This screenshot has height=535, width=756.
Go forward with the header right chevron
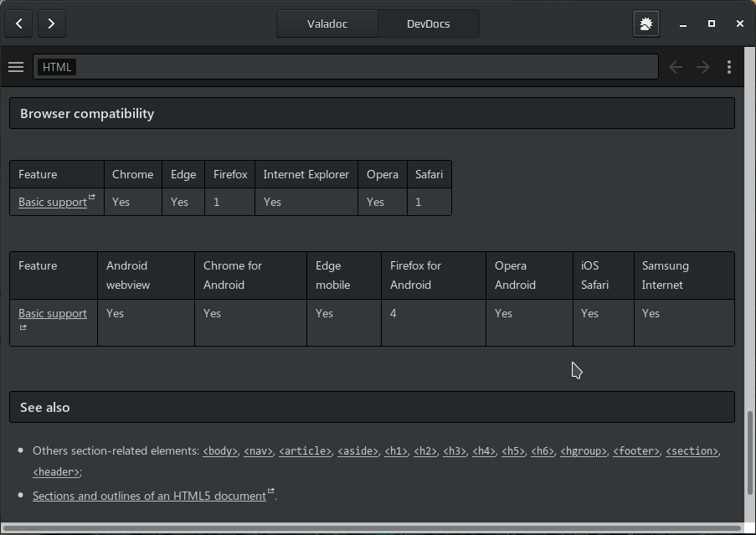pyautogui.click(x=52, y=23)
